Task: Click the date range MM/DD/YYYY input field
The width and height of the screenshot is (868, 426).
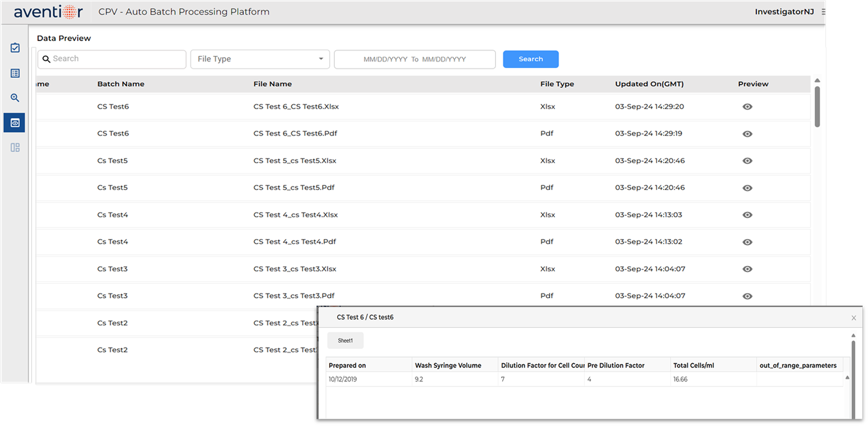Action: pos(414,59)
